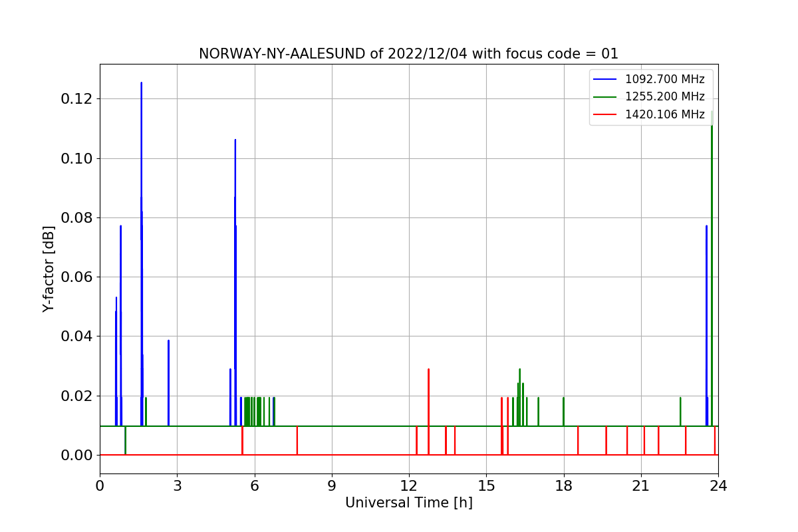Click the x-axis tick label 18

(564, 486)
